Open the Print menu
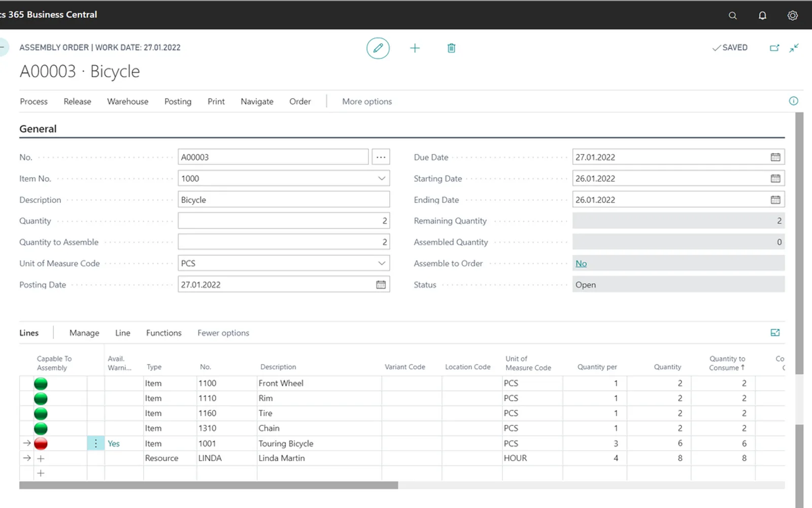This screenshot has height=508, width=812. coord(216,101)
